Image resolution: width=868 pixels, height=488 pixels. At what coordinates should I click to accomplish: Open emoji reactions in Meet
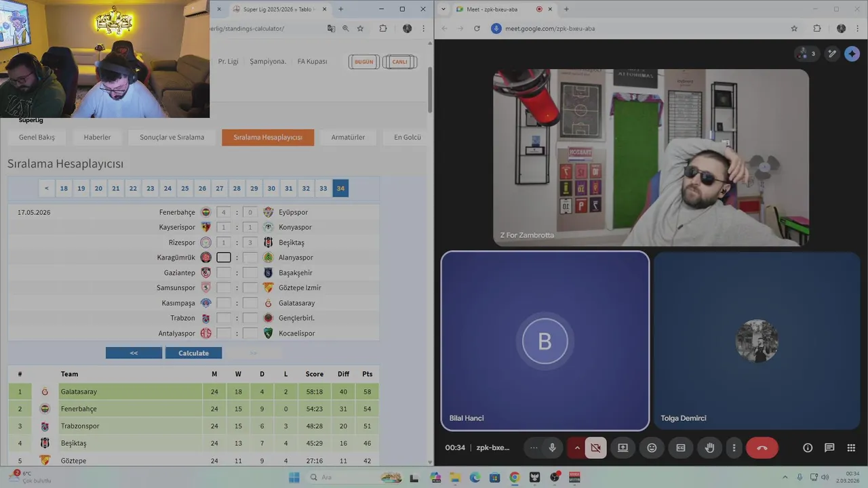pos(652,447)
